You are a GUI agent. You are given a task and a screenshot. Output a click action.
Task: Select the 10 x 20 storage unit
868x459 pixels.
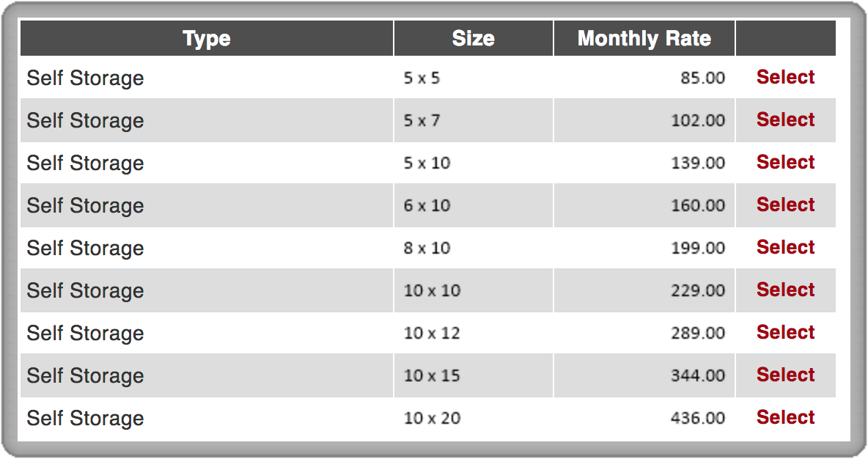coord(785,417)
